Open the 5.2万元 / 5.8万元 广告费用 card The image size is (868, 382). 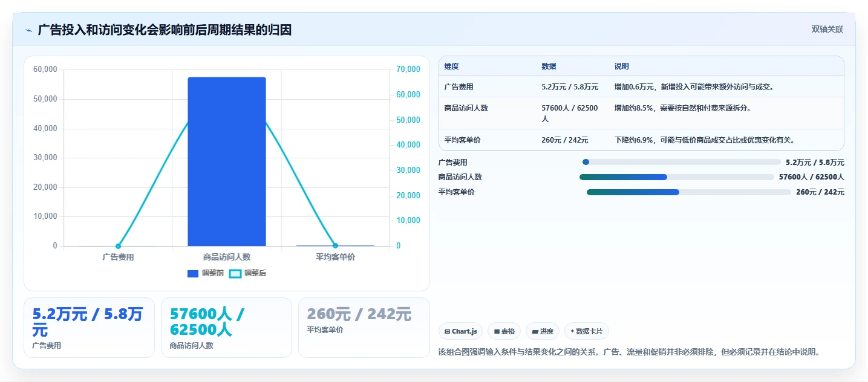tap(89, 328)
